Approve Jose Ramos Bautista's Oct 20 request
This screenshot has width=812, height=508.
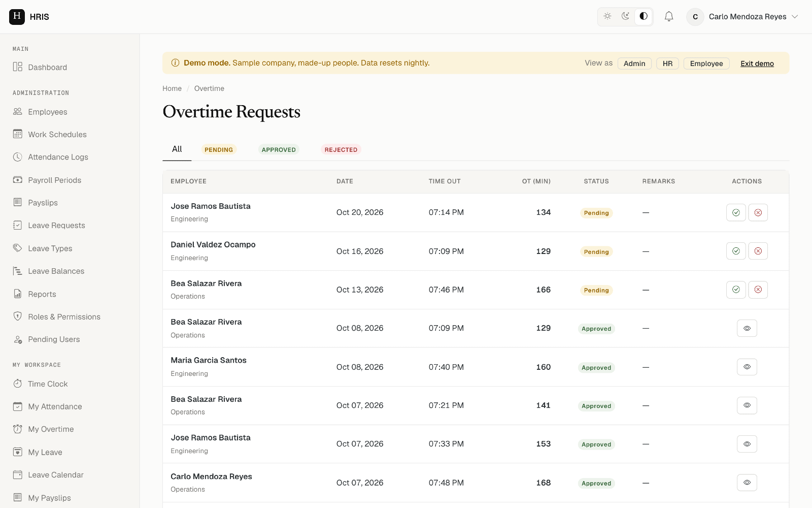pos(736,212)
